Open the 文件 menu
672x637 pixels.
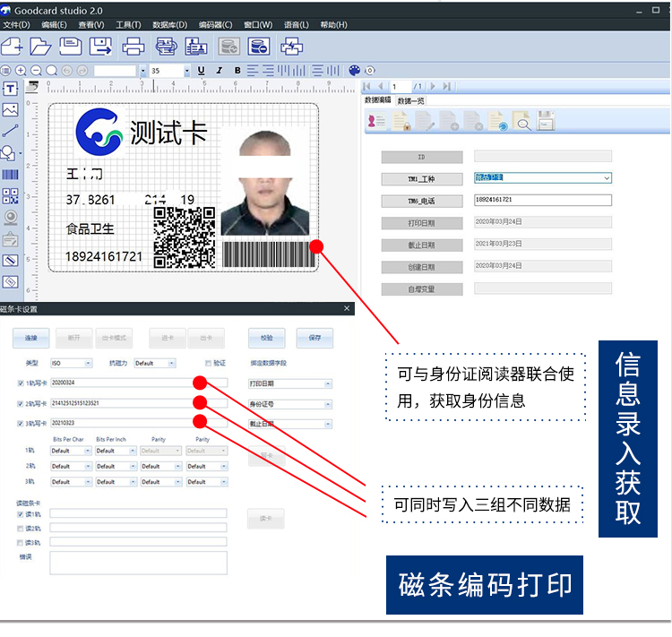pos(16,25)
